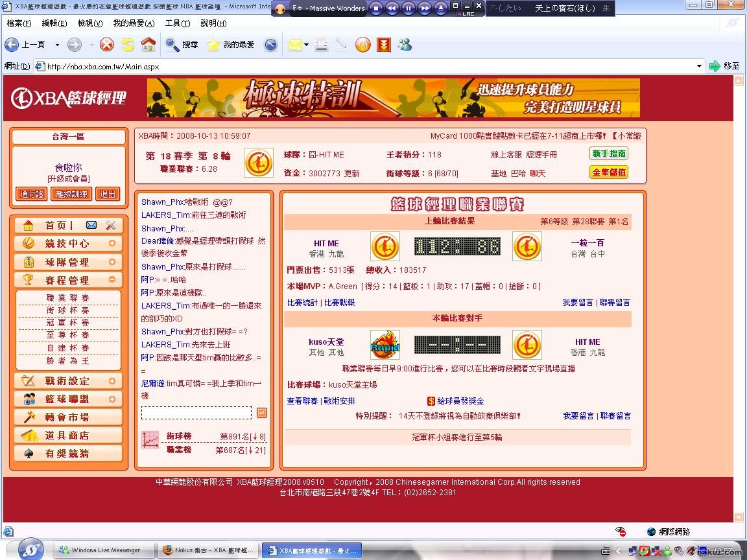This screenshot has width=747, height=560.
Task: Click the mail envelope icon beside 首頁
Action: [91, 225]
